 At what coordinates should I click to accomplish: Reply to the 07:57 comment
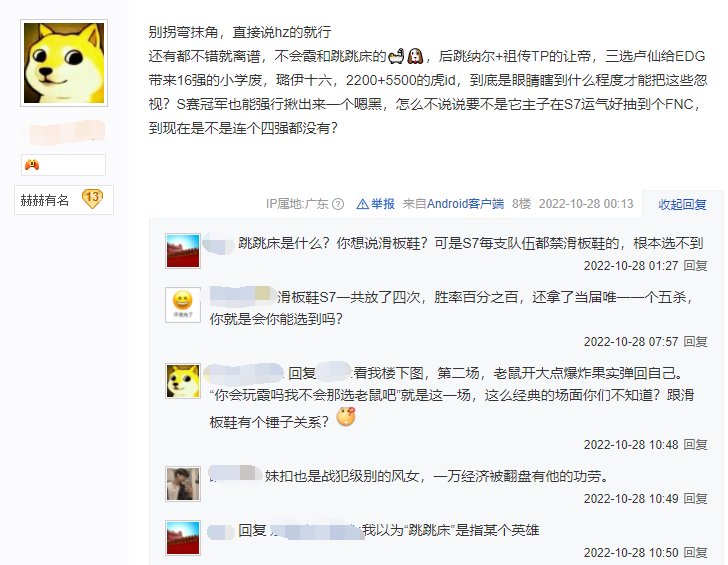click(x=695, y=342)
